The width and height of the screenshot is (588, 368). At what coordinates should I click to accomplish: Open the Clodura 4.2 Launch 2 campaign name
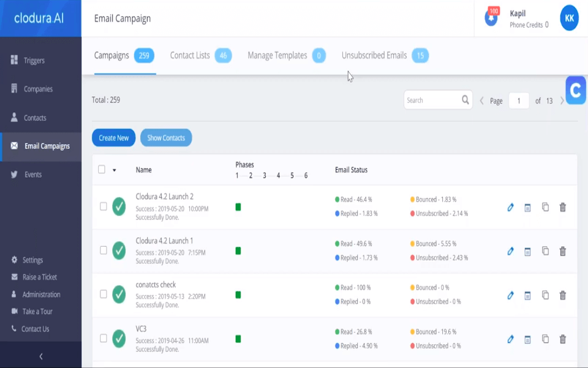click(165, 196)
